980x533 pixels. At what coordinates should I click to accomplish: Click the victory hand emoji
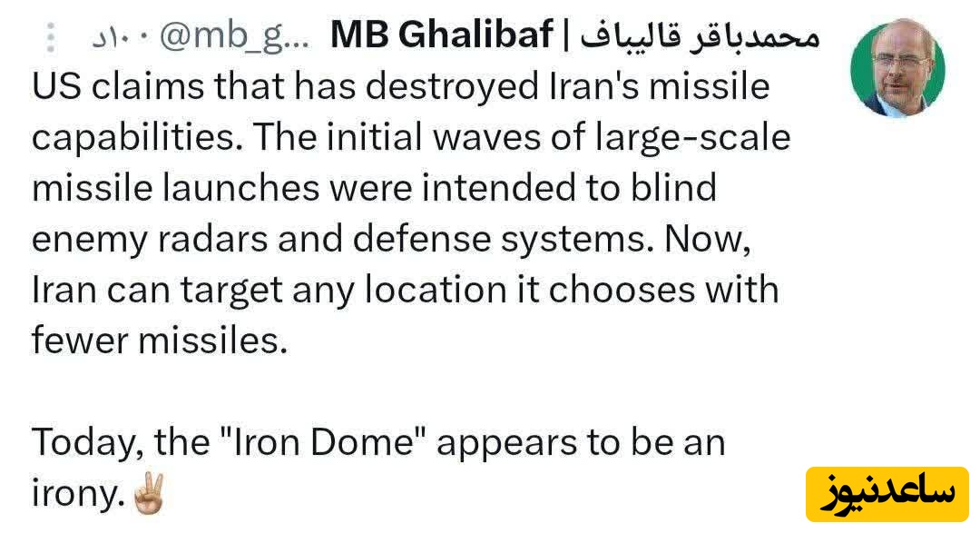pos(146,496)
